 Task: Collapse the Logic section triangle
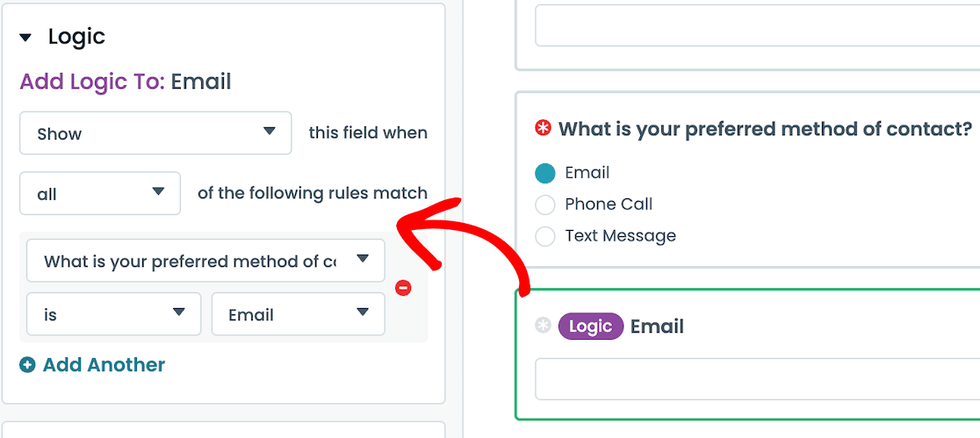click(x=25, y=38)
